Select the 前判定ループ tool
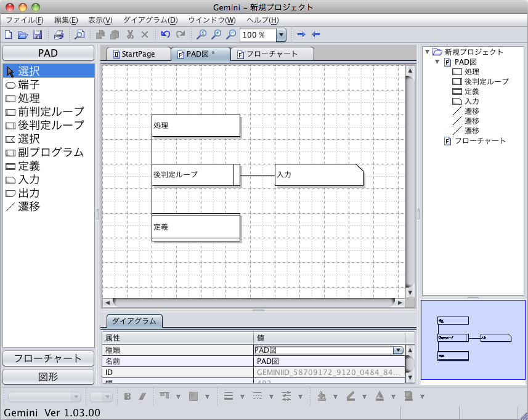The image size is (528, 420). 49,111
